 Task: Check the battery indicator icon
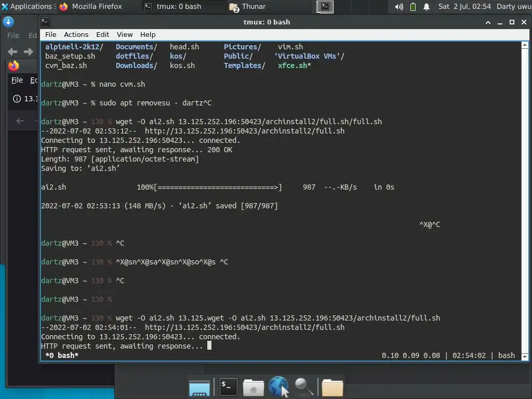pos(413,6)
